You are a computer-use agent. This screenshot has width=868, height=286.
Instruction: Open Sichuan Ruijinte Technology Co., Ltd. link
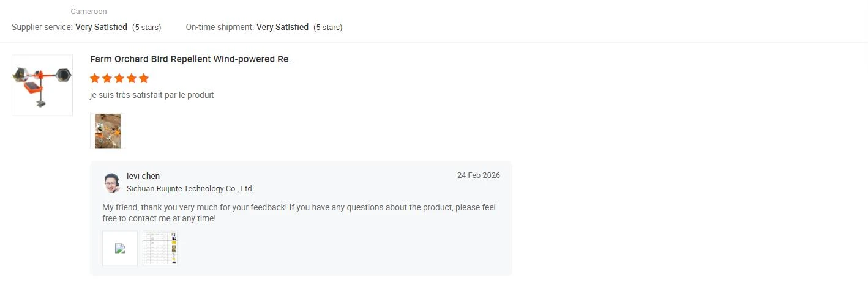(190, 189)
